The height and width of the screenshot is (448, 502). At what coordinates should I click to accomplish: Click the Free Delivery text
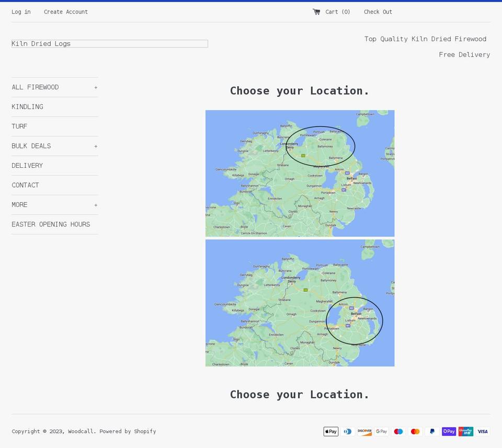464,55
